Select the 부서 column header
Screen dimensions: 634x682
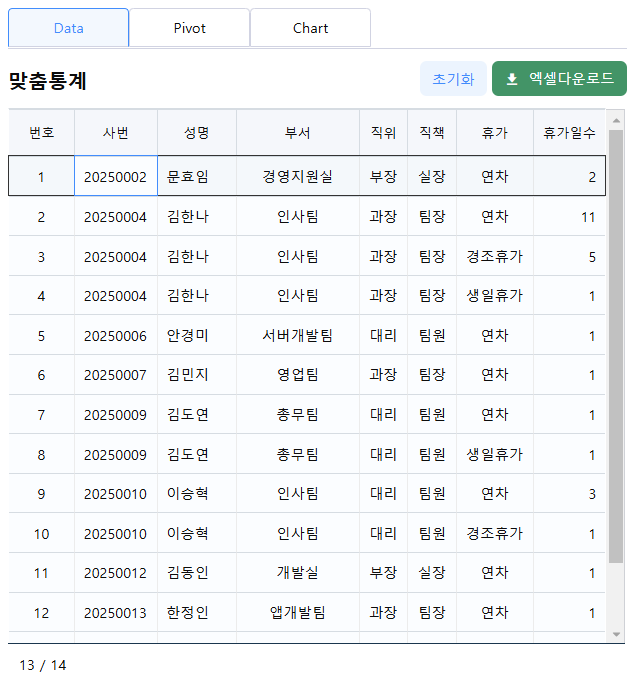click(x=297, y=133)
